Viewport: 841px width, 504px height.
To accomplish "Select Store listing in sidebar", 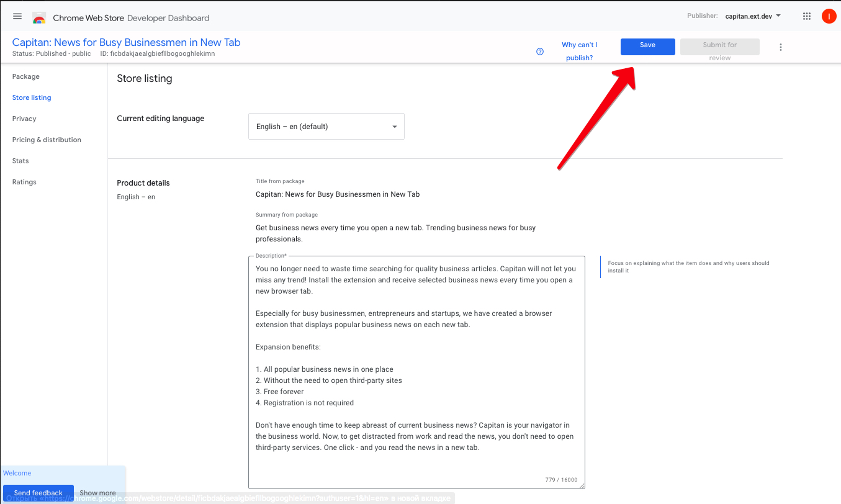I will pos(32,98).
